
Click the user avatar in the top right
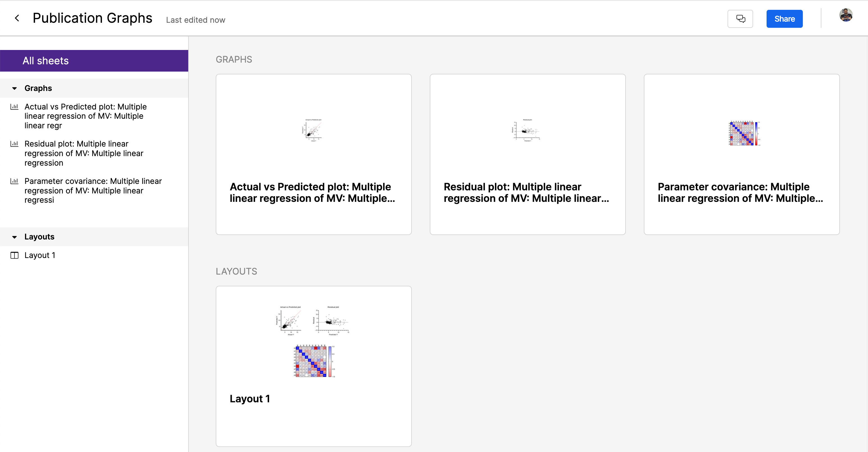pos(846,15)
